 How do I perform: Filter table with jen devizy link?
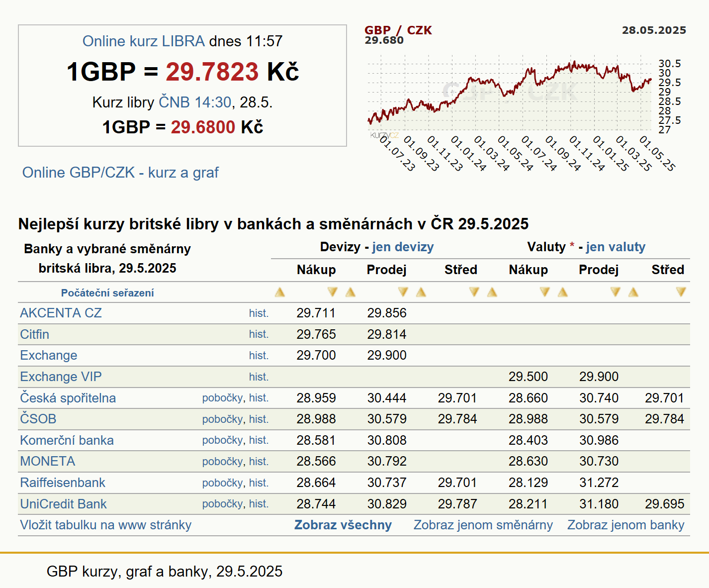coord(403,247)
